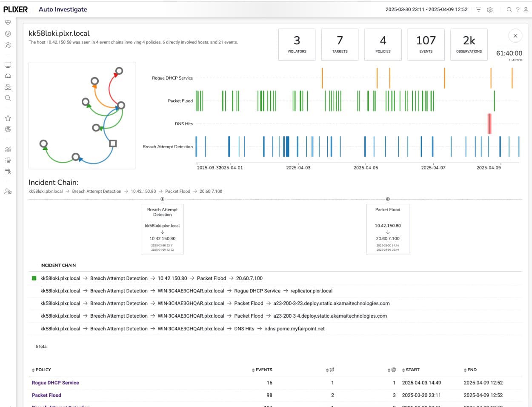
Task: Open the Packet Flood policy link
Action: 46,395
